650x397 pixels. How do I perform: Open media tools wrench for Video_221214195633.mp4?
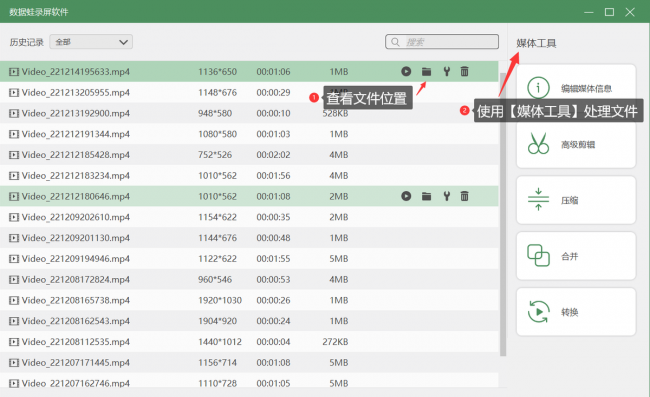coord(446,72)
